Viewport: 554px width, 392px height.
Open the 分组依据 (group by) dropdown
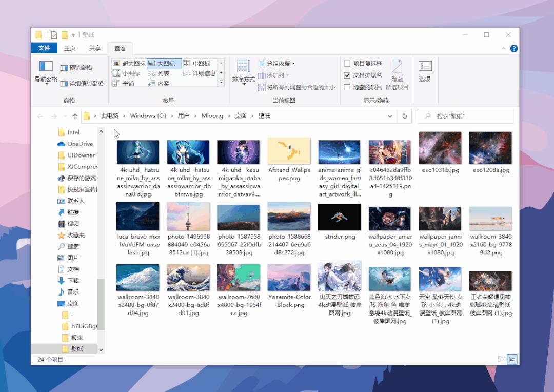(278, 63)
